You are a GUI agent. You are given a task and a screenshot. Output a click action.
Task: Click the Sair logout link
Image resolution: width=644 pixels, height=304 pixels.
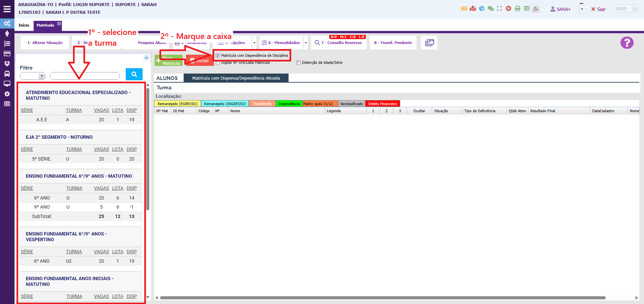coord(598,9)
